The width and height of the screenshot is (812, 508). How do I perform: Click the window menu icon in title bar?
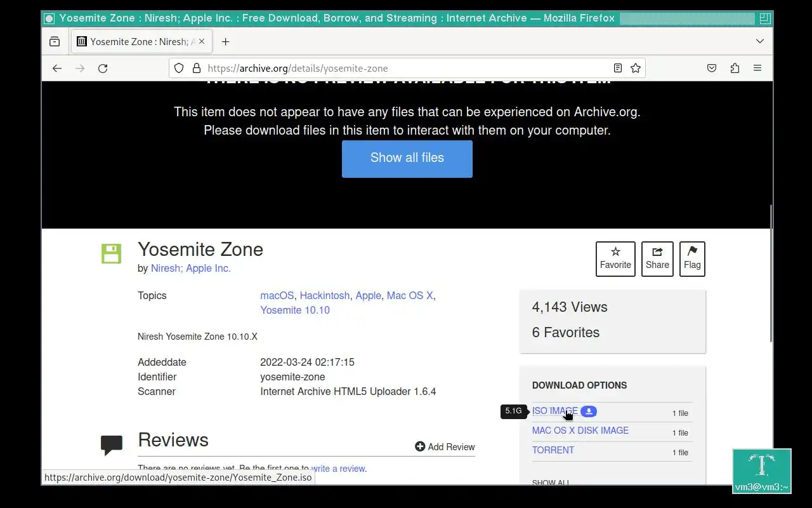point(49,18)
